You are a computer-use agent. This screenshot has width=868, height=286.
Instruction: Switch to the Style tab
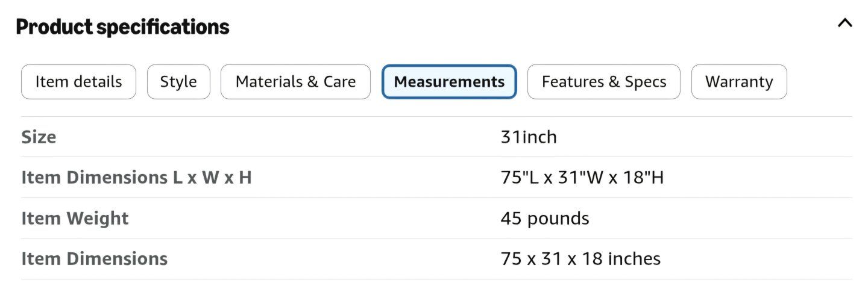pos(178,82)
